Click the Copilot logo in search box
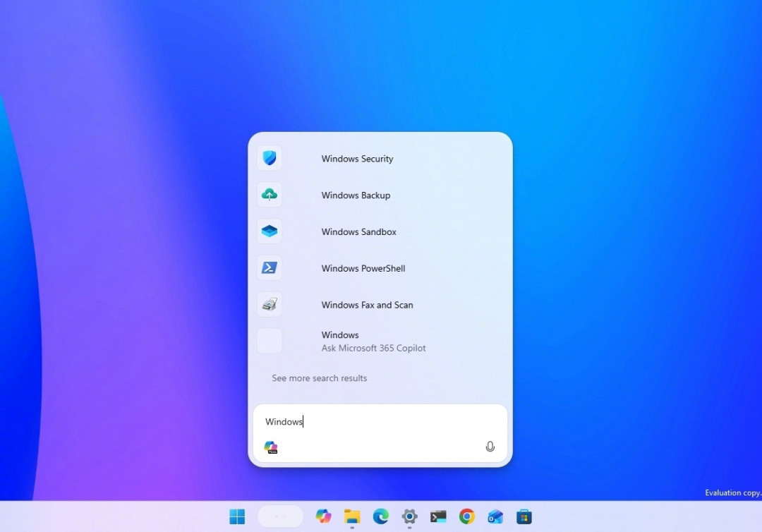Viewport: 762px width, 532px height. pyautogui.click(x=271, y=447)
